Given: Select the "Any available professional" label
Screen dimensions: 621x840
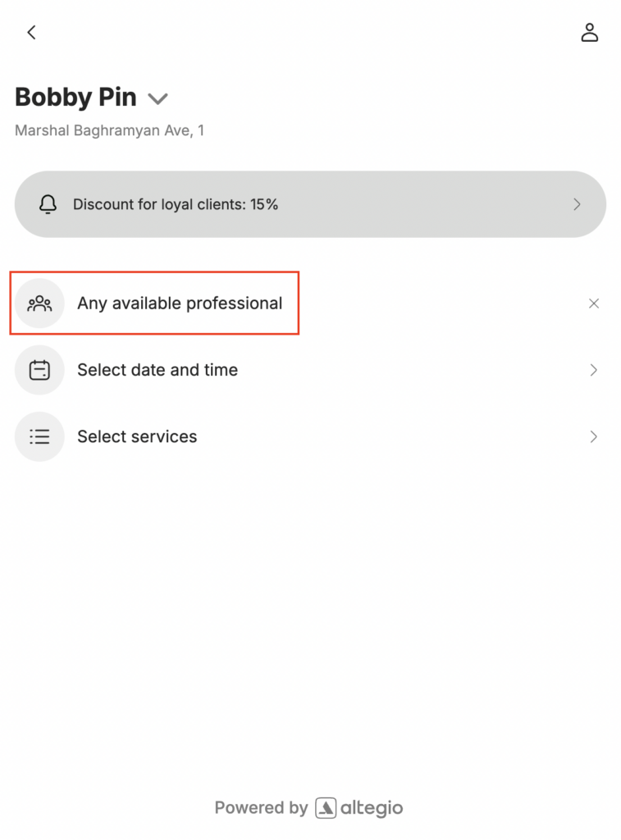Looking at the screenshot, I should (x=180, y=304).
